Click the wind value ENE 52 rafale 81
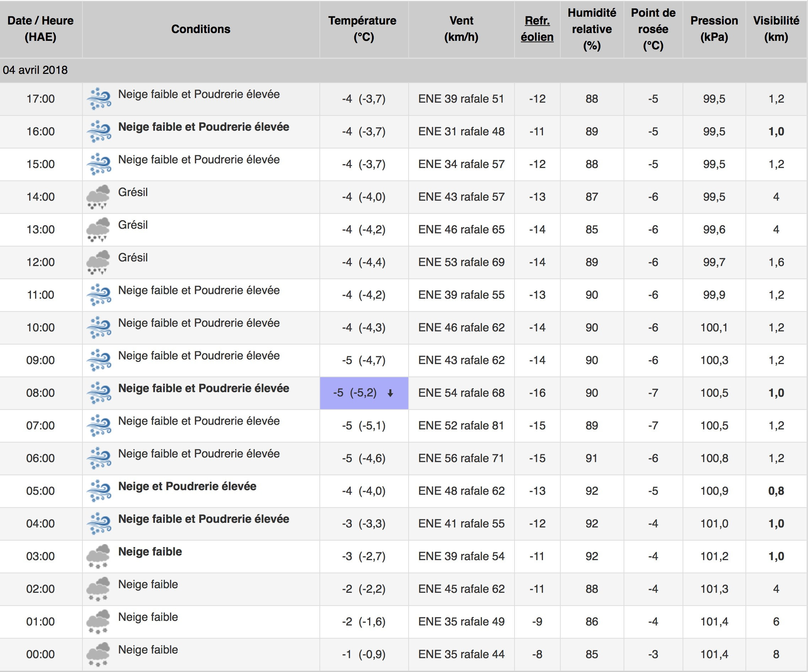This screenshot has width=808, height=672. tap(461, 426)
